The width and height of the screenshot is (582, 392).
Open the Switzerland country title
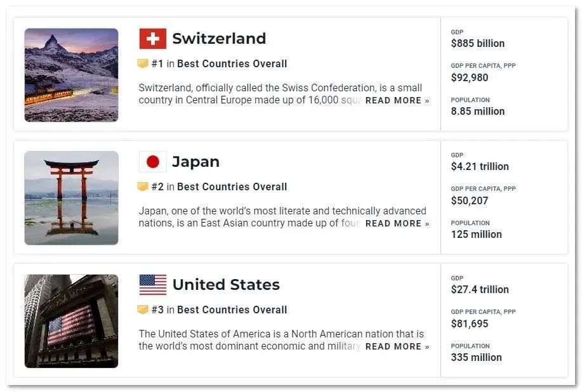point(219,39)
